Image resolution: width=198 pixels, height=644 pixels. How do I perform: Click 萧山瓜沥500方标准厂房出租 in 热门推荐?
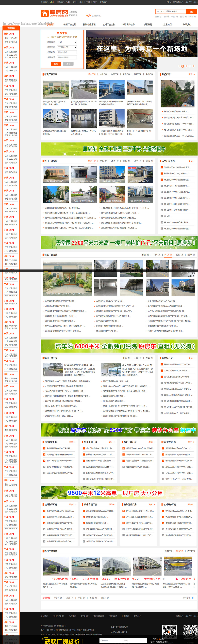tap(177, 111)
